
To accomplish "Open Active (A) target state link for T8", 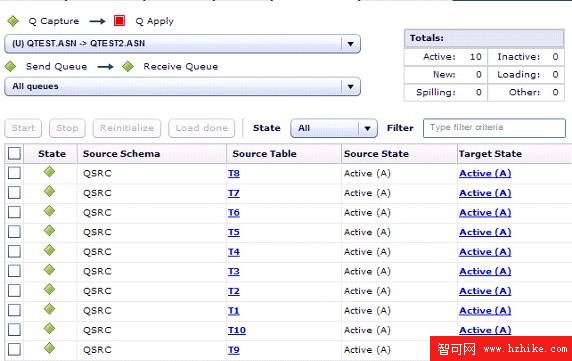I will point(485,173).
